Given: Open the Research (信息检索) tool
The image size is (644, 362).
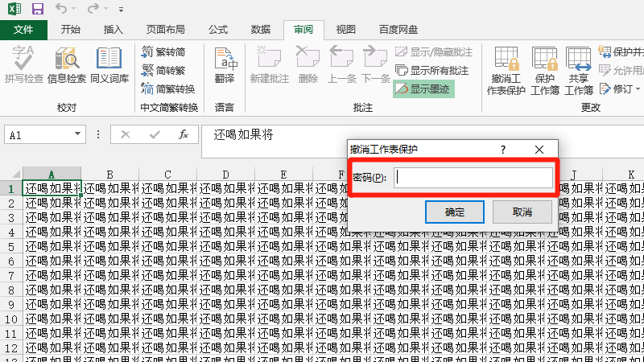Looking at the screenshot, I should pyautogui.click(x=67, y=66).
